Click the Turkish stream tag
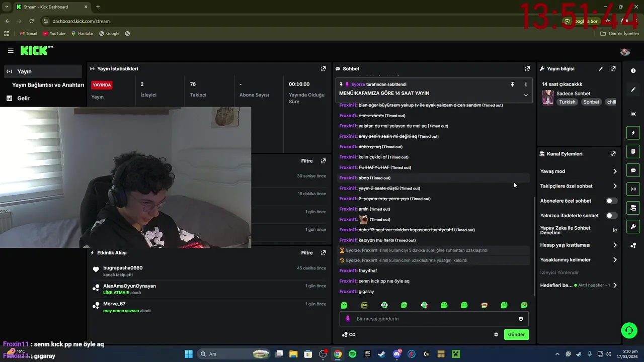 (567, 102)
